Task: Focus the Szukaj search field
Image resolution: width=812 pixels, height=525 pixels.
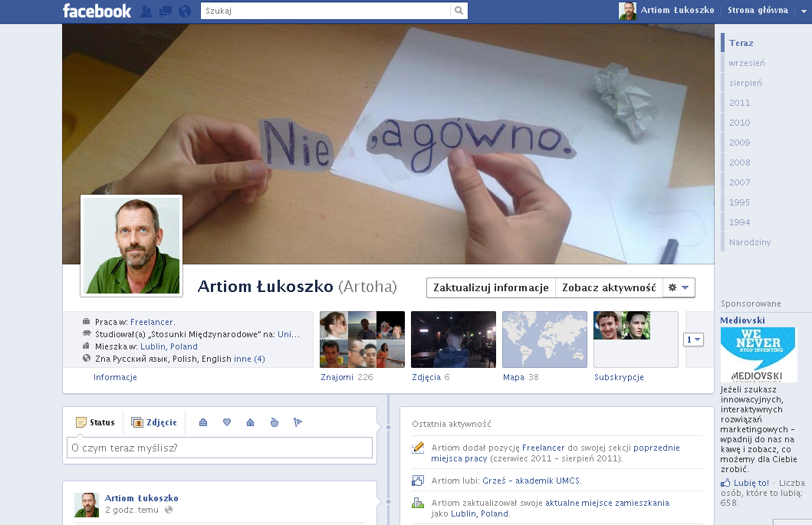Action: [326, 11]
